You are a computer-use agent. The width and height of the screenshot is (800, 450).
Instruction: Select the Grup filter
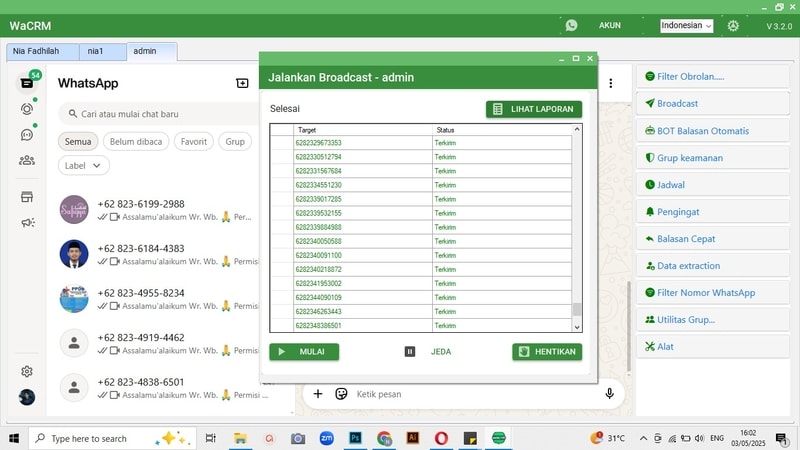[235, 141]
